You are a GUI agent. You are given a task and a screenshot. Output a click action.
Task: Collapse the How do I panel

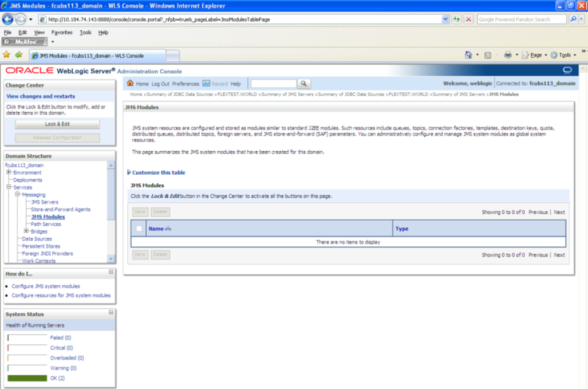111,272
